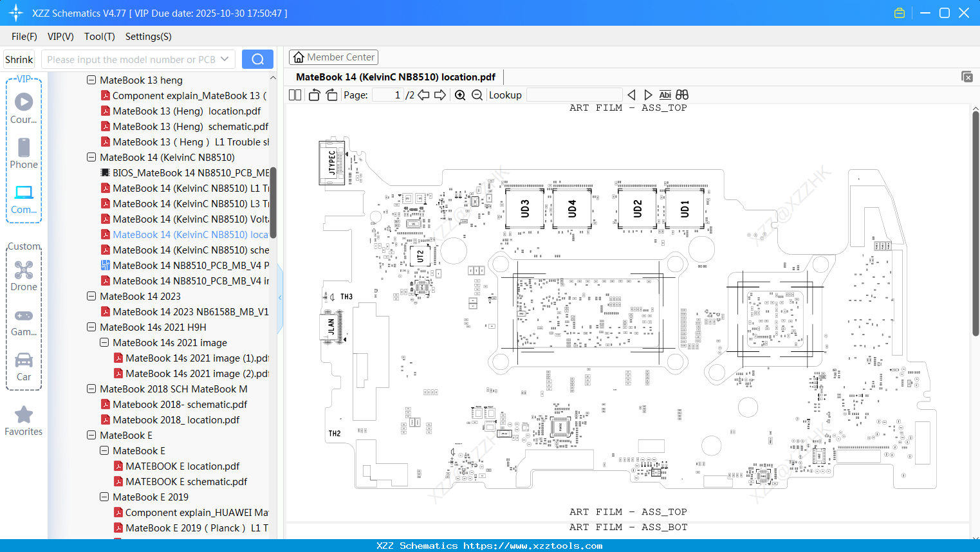The width and height of the screenshot is (980, 552).
Task: Open MateBook 14 2023 NB6158B_MB_V1 file
Action: (x=185, y=311)
